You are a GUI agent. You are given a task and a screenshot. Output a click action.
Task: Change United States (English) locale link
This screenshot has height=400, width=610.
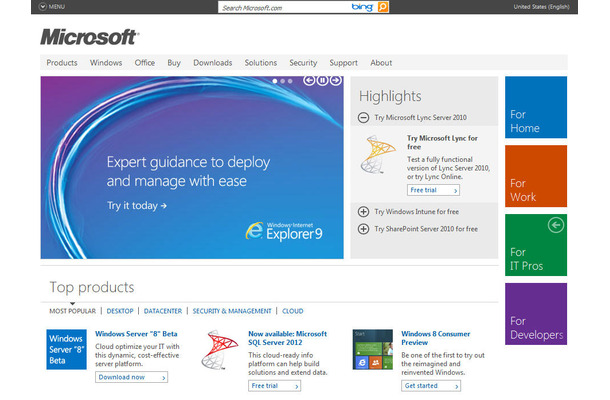coord(541,7)
